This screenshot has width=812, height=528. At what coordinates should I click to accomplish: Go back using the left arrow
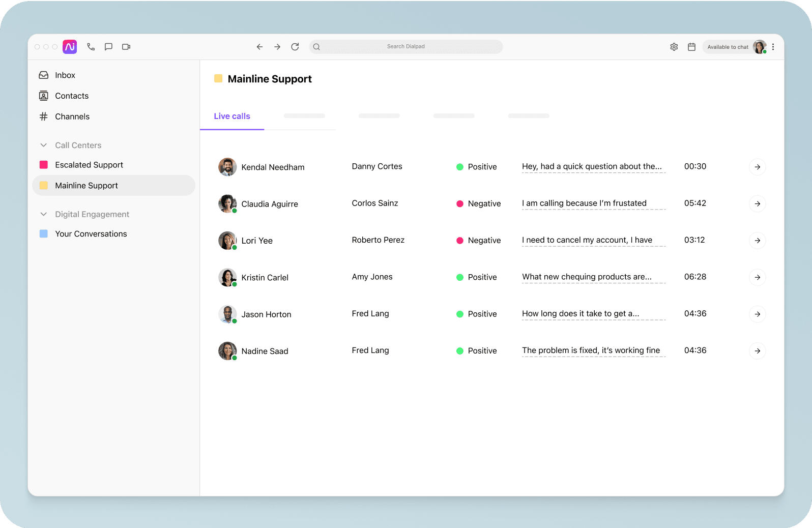(259, 47)
